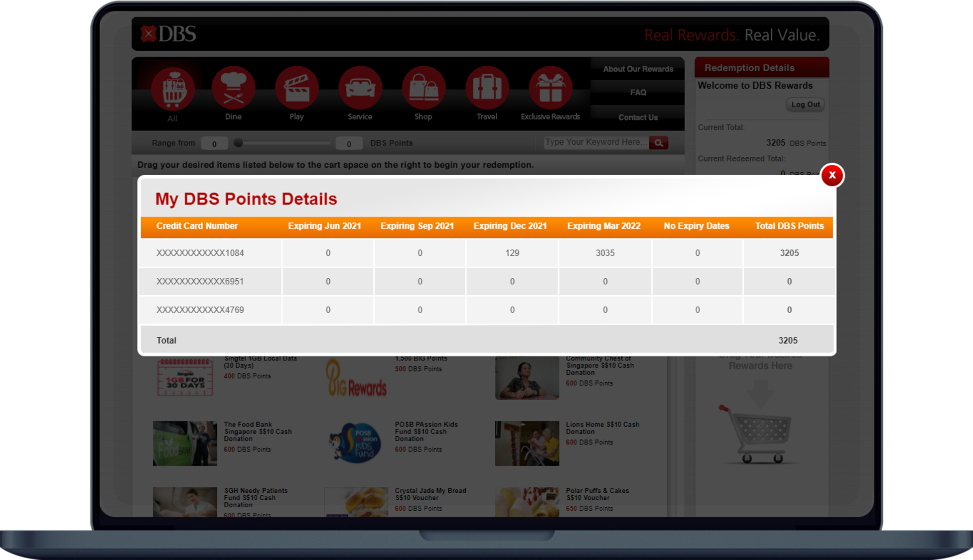The height and width of the screenshot is (560, 973).
Task: Select card number XXXXXXXXXXXX4769
Action: [x=200, y=310]
